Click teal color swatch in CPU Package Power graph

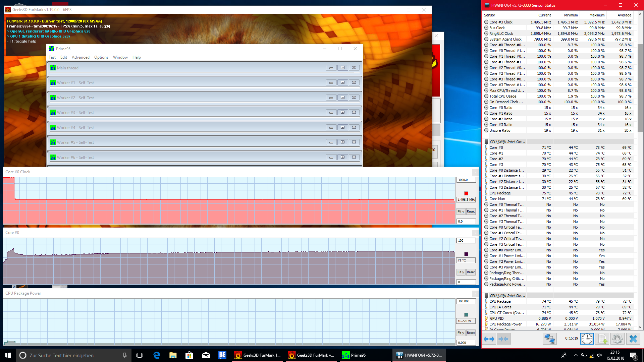pyautogui.click(x=466, y=315)
